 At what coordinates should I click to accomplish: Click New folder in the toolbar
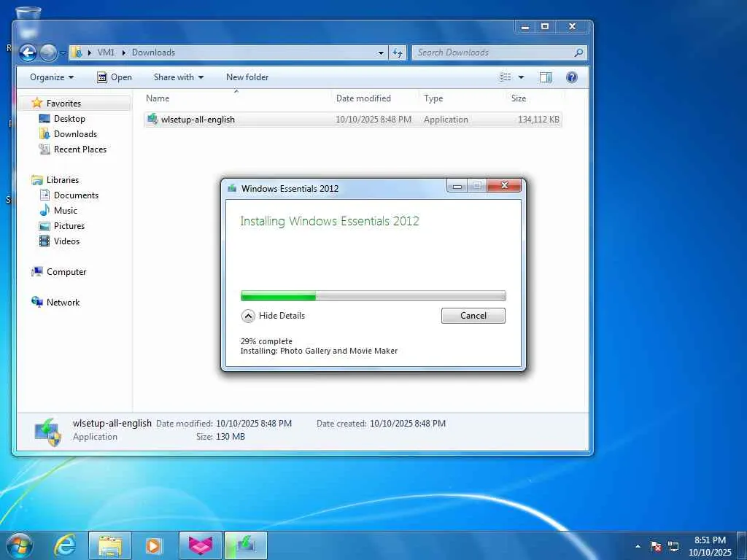[247, 77]
